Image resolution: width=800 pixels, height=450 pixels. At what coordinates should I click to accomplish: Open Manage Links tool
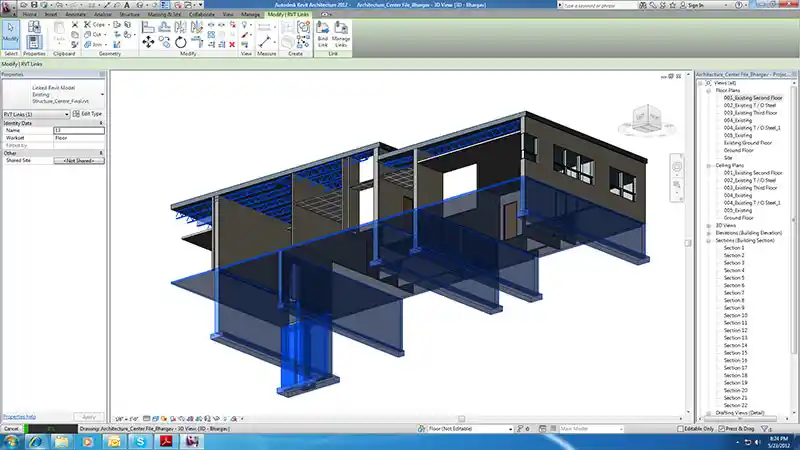(340, 34)
